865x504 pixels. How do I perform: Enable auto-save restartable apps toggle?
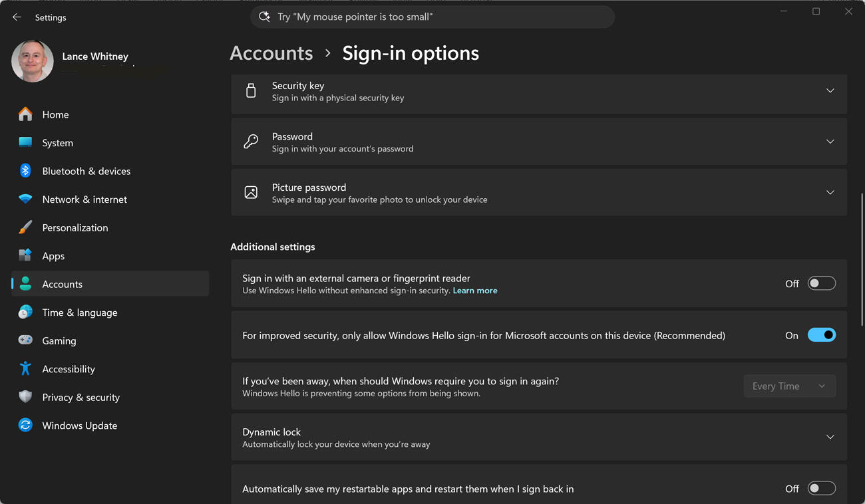[821, 488]
